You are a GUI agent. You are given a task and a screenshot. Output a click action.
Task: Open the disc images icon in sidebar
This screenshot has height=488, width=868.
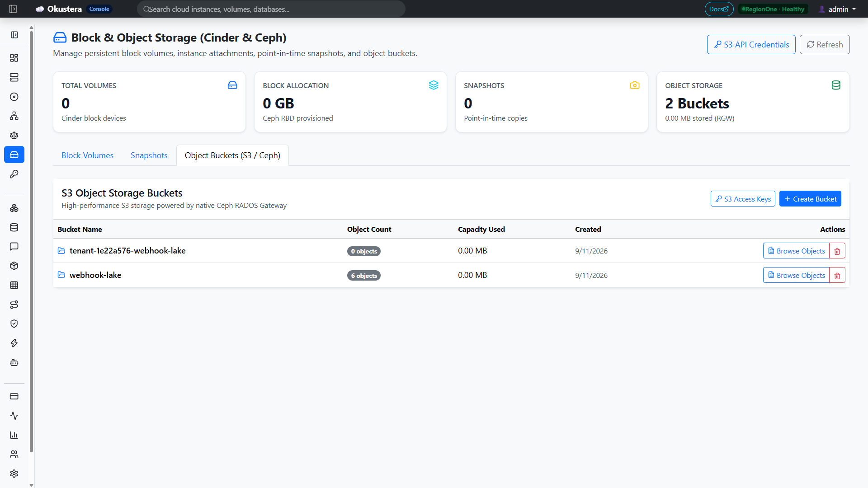[14, 97]
